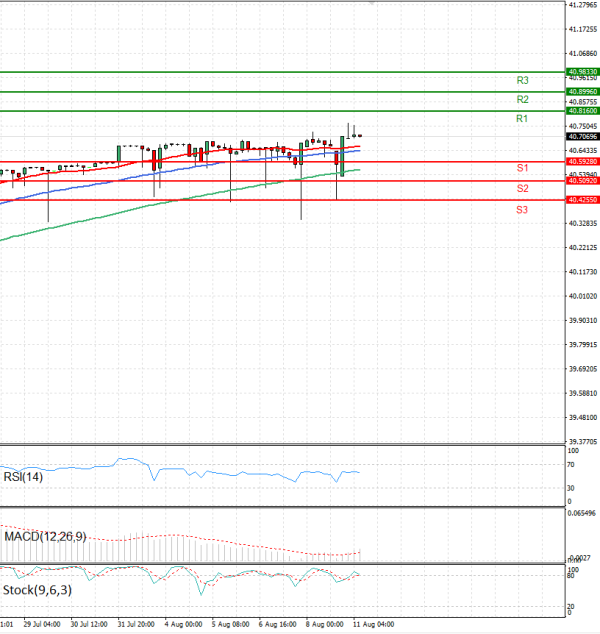
Task: Select the MACD(12,26,9) indicator label
Action: pyautogui.click(x=45, y=537)
